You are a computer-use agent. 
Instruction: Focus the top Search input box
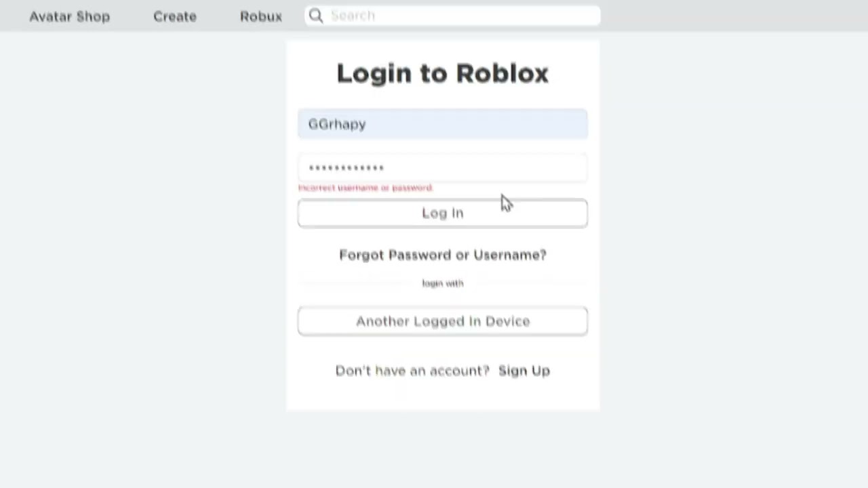pos(452,16)
